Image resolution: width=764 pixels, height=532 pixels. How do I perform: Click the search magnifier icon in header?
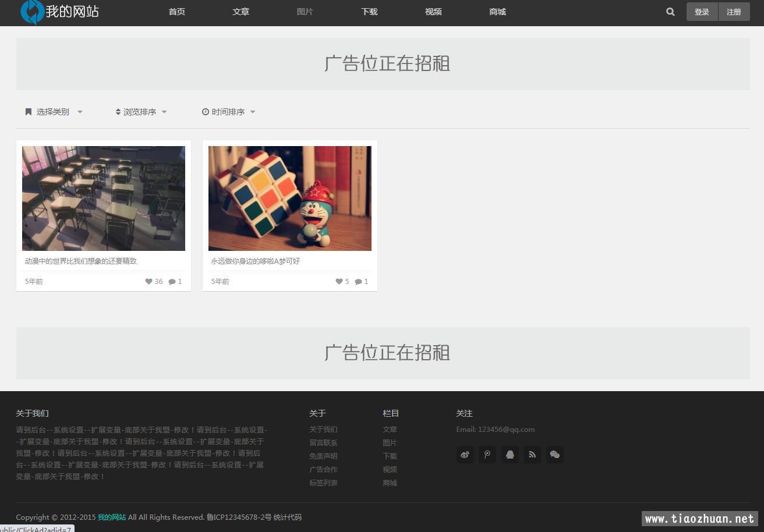[670, 12]
